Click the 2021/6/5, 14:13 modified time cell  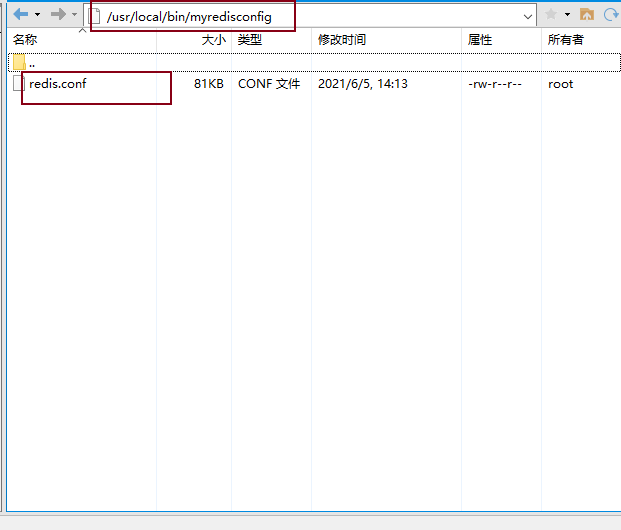[x=363, y=84]
